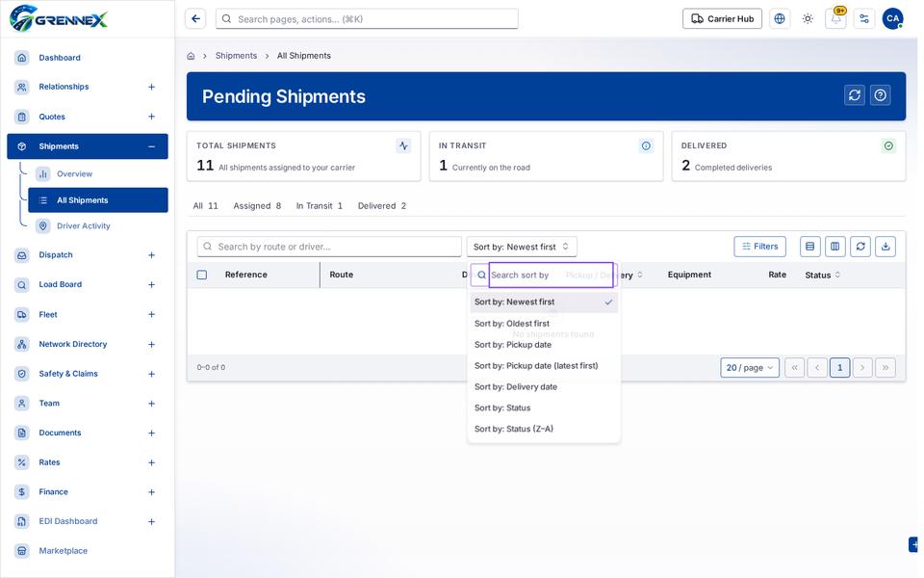Expand the Dispatch sidebar section

[x=151, y=255]
